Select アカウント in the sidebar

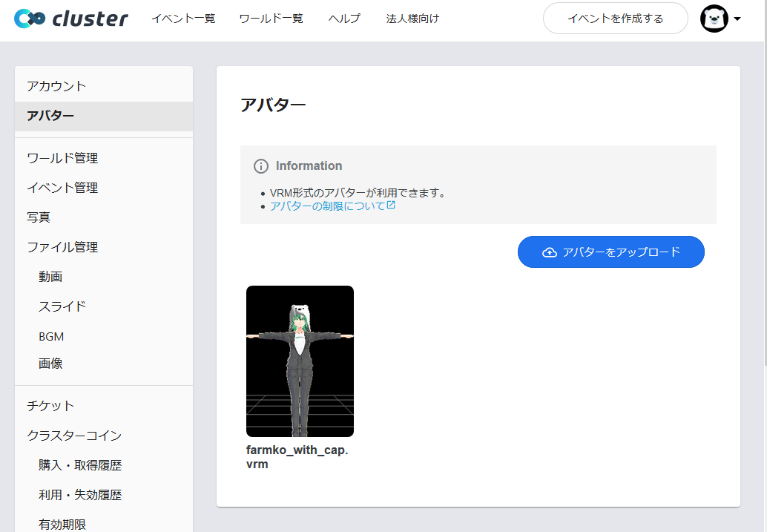pos(104,86)
